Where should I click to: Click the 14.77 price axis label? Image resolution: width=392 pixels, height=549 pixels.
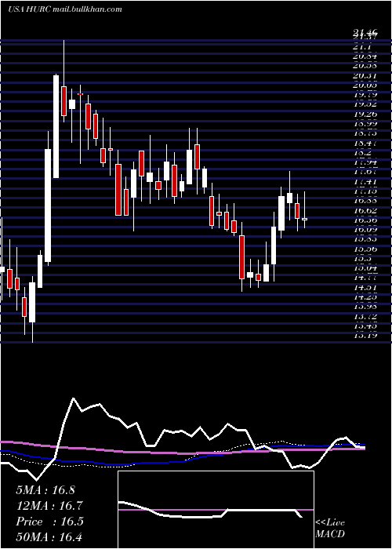tap(365, 278)
